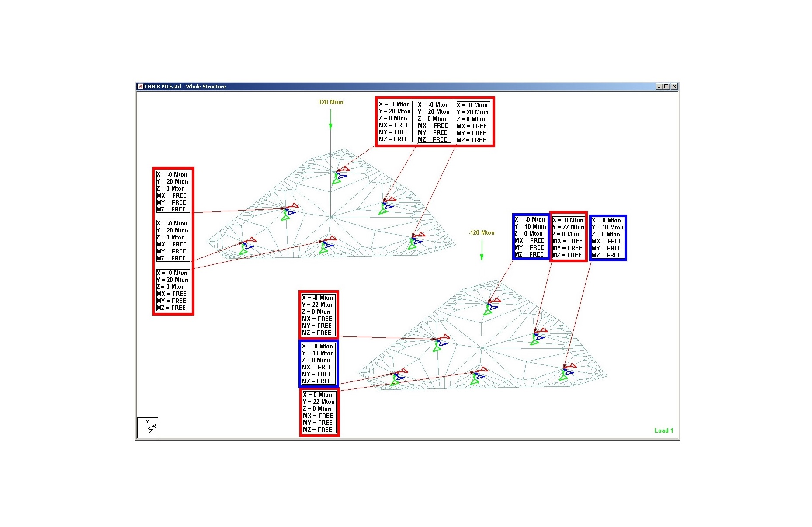Select the green load arrow on upper pile cap
Viewport: 812px width, 527px height.
(330, 119)
